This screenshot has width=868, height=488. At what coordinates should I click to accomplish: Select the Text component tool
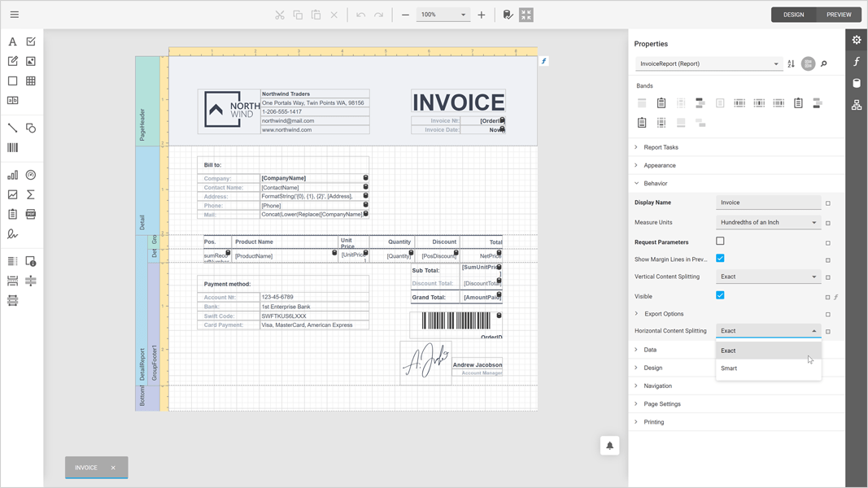click(12, 41)
